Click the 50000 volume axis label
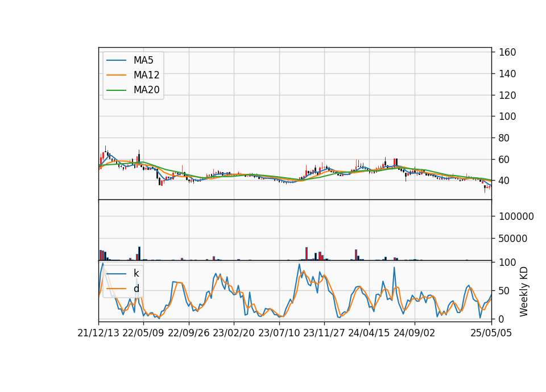 [513, 239]
